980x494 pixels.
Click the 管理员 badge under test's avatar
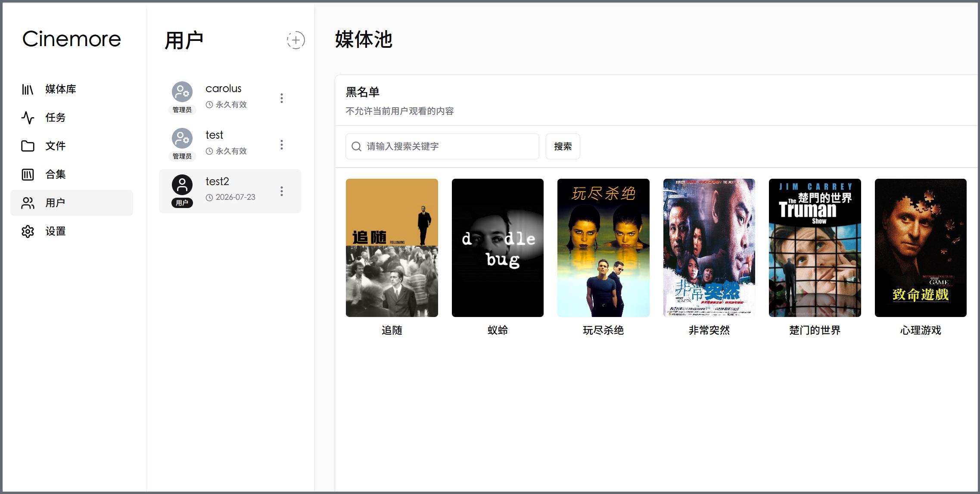coord(182,156)
